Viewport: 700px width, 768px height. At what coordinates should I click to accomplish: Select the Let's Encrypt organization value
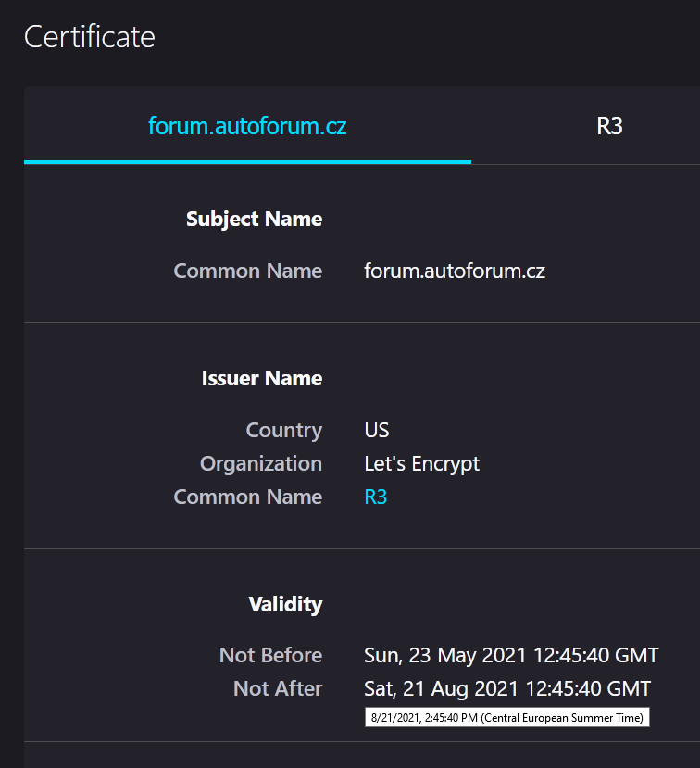[x=422, y=463]
